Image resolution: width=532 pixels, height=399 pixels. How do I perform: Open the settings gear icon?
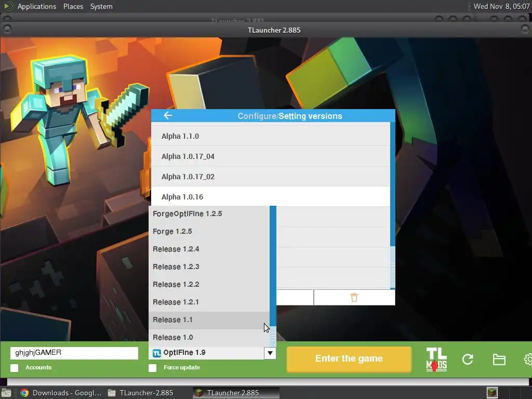click(x=528, y=360)
